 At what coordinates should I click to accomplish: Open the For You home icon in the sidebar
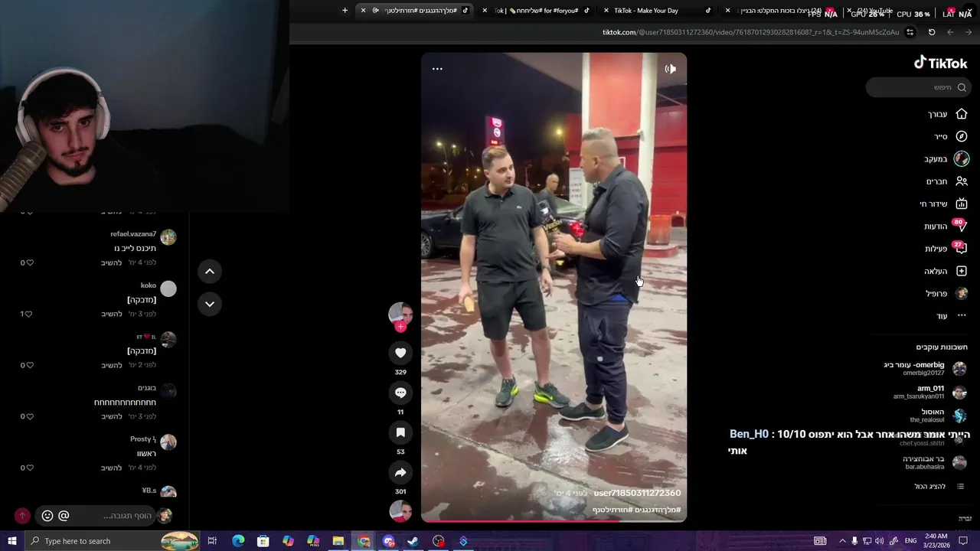(x=962, y=114)
